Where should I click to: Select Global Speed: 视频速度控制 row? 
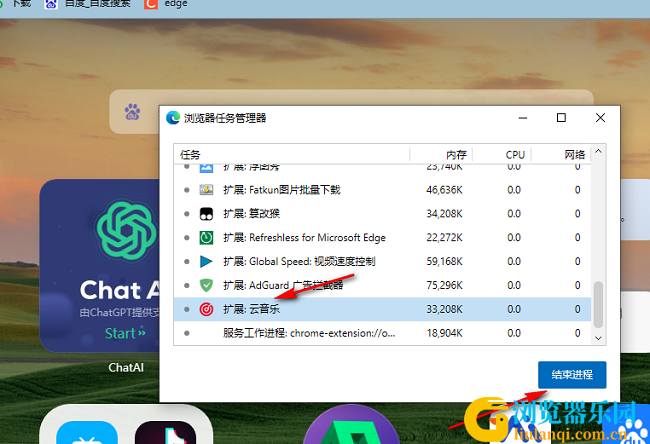[382, 262]
